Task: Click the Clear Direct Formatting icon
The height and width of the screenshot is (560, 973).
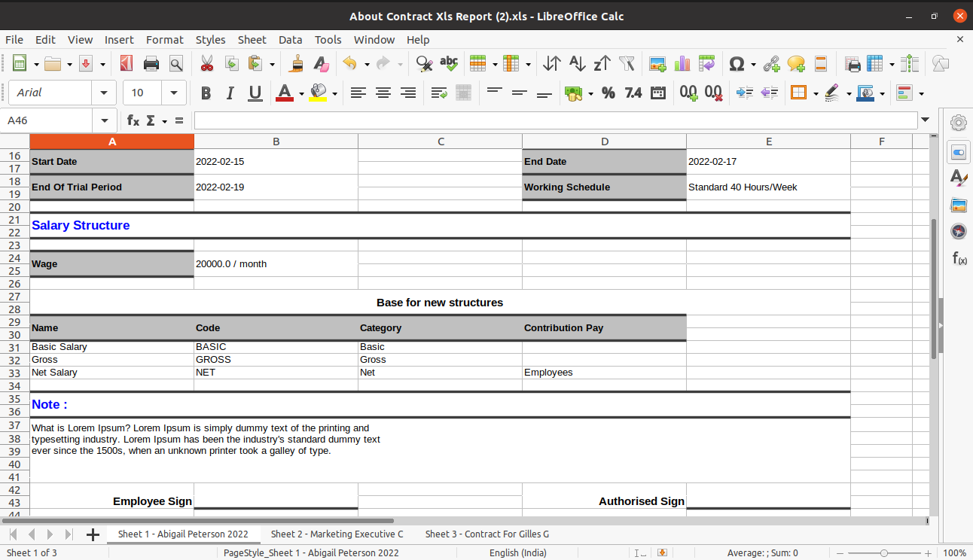Action: click(x=322, y=64)
